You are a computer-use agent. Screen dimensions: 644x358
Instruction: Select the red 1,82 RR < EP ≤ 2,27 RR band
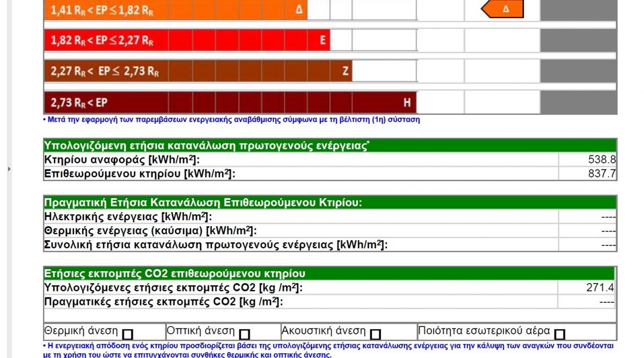(187, 40)
